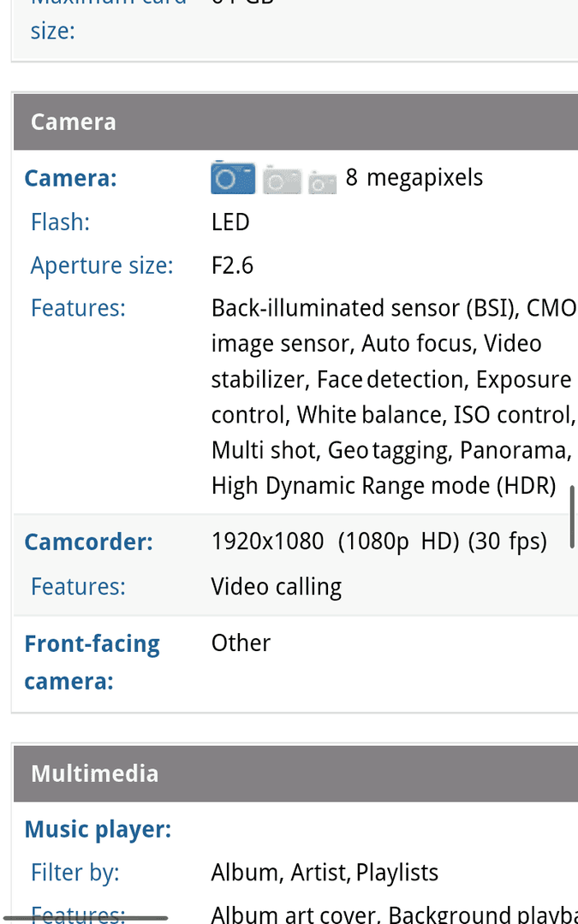Click the page scrollbar thumb
Screen dimensions: 578x924
click(x=572, y=518)
